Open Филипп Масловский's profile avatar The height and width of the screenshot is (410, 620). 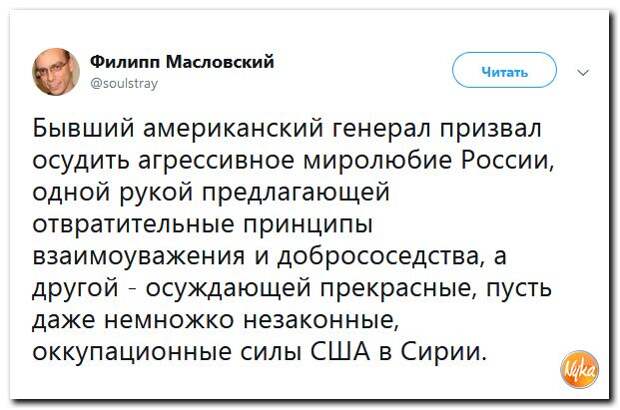tap(56, 72)
